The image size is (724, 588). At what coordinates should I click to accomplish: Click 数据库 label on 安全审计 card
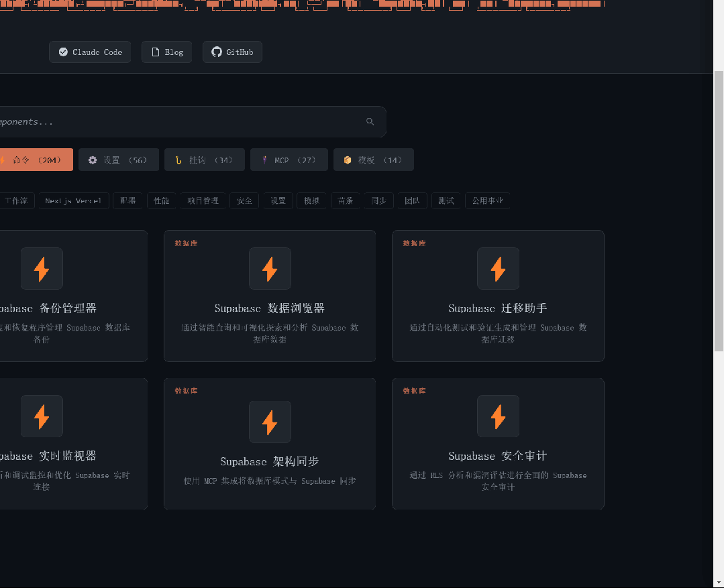coord(414,391)
